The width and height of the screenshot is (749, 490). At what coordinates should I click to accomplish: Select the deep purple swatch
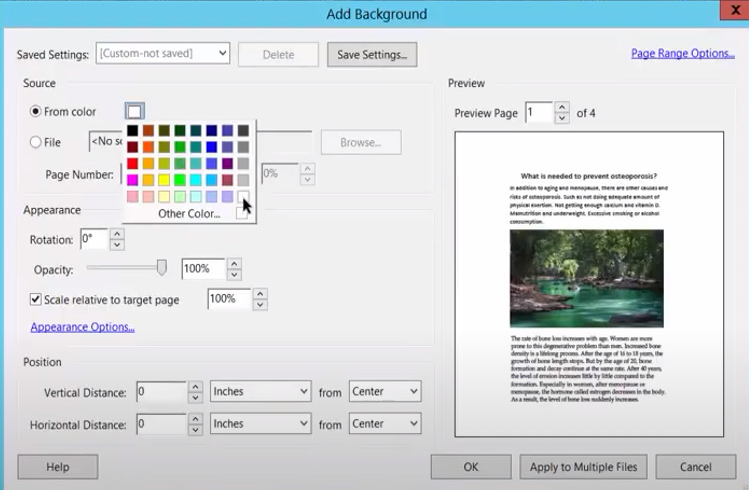click(227, 163)
